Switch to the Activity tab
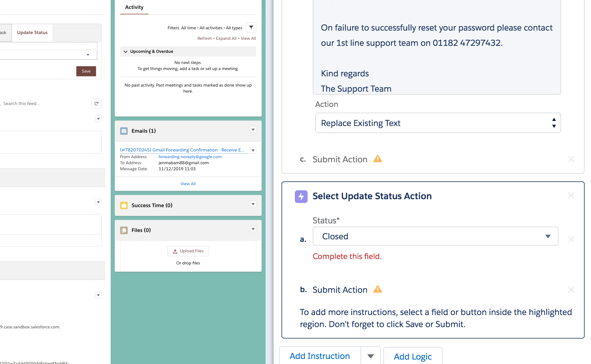The width and height of the screenshot is (591, 364). [134, 7]
